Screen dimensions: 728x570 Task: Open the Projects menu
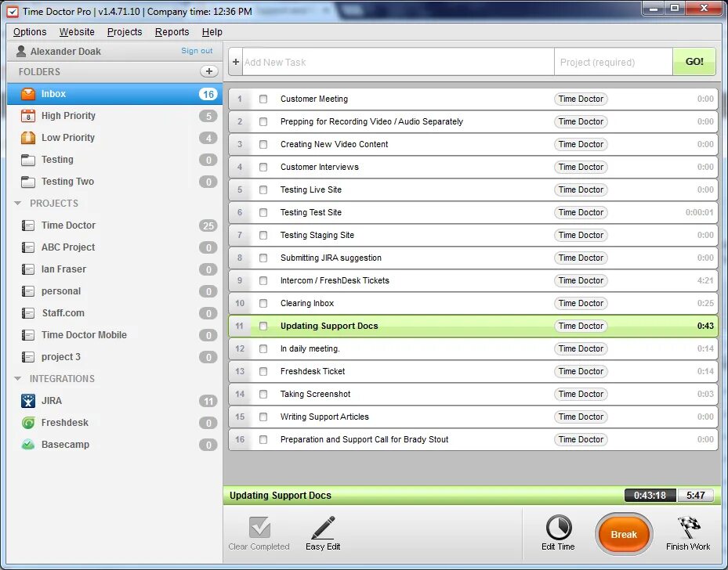tap(125, 32)
